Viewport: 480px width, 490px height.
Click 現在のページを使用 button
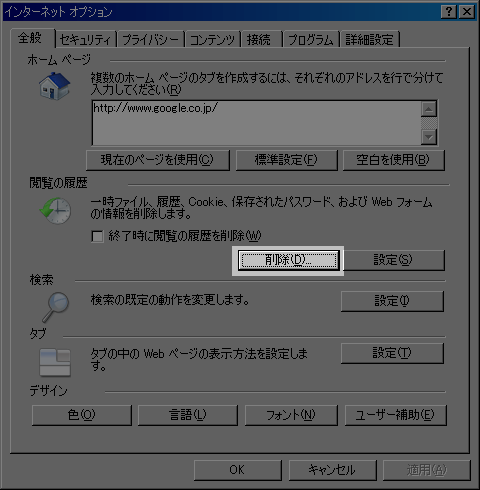click(158, 160)
